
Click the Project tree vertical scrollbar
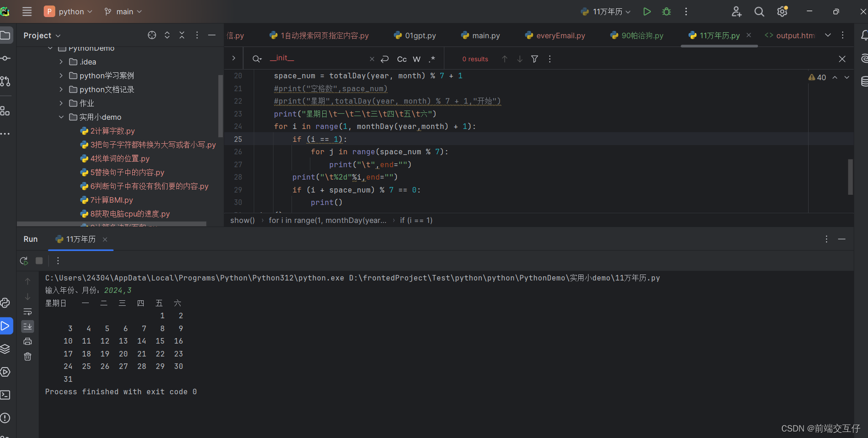coord(220,106)
